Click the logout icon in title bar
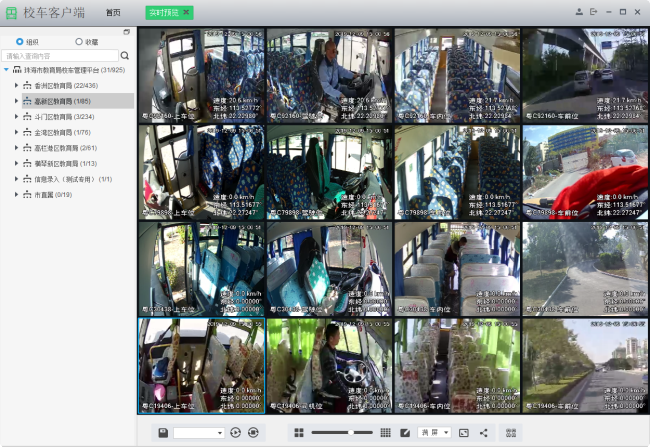This screenshot has height=447, width=650. point(593,12)
